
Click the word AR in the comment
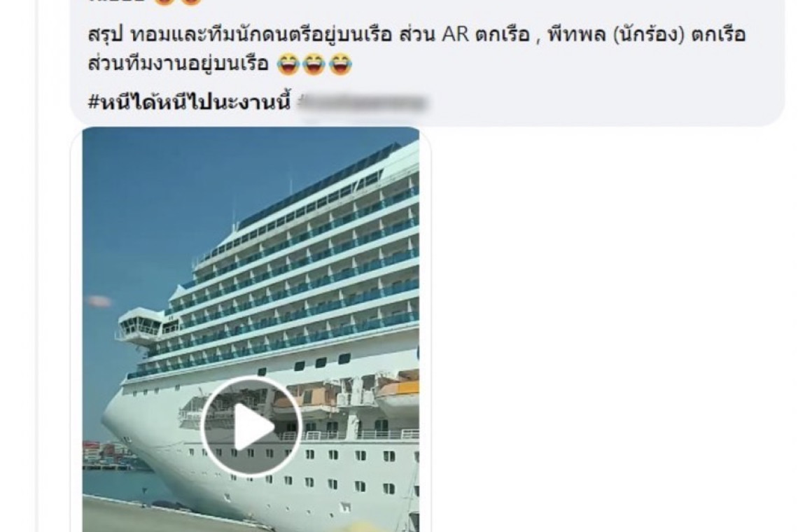(x=455, y=35)
